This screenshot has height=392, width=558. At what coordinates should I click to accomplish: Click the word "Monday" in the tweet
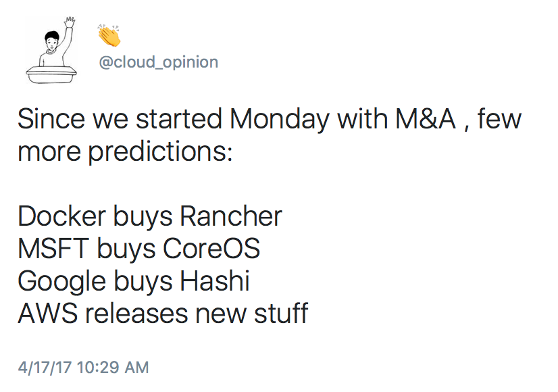[280, 120]
